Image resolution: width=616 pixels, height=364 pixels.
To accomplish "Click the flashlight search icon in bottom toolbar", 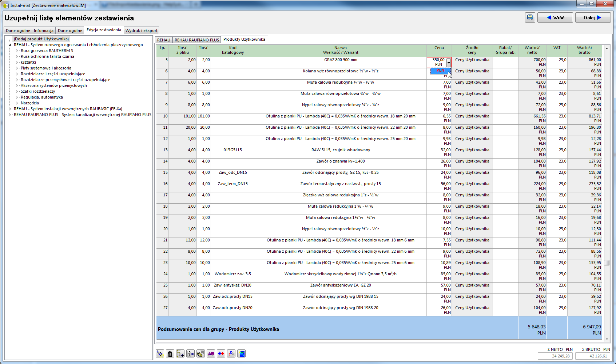I will 160,353.
